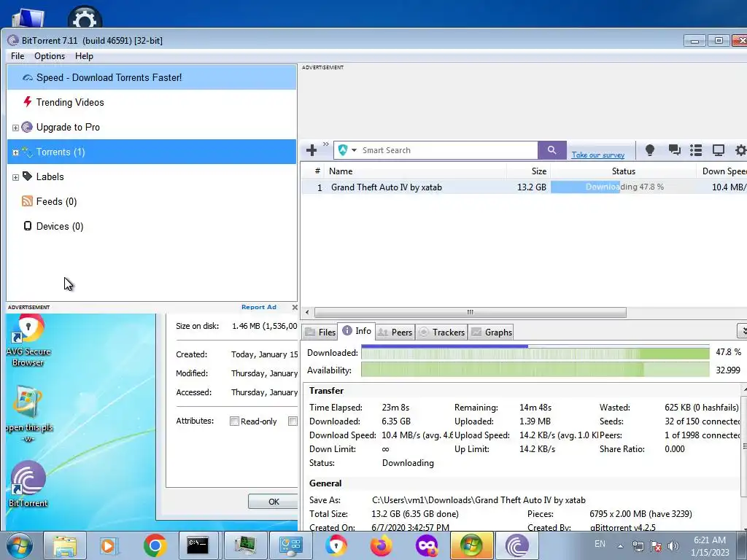Open the Help menu
The width and height of the screenshot is (747, 560).
coord(85,56)
